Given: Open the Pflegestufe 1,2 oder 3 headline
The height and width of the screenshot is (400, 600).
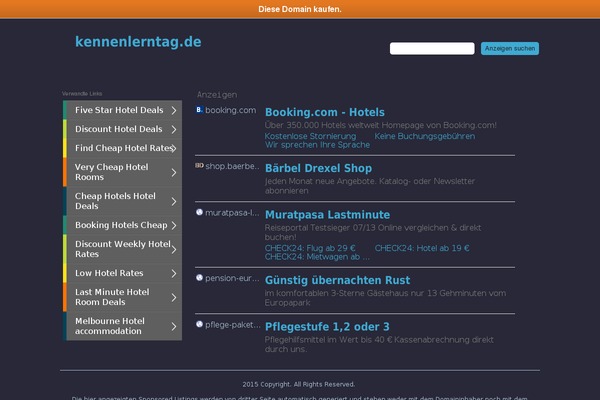Looking at the screenshot, I should pyautogui.click(x=327, y=327).
